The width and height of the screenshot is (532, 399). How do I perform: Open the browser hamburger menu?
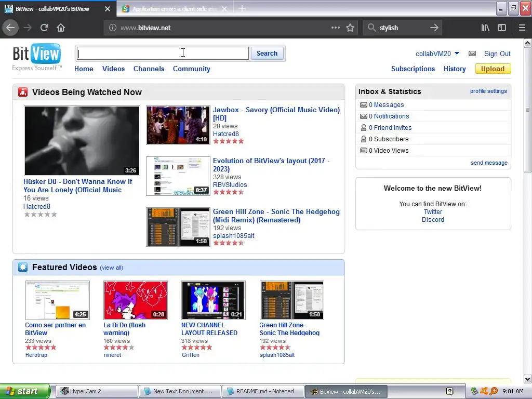coord(522,28)
